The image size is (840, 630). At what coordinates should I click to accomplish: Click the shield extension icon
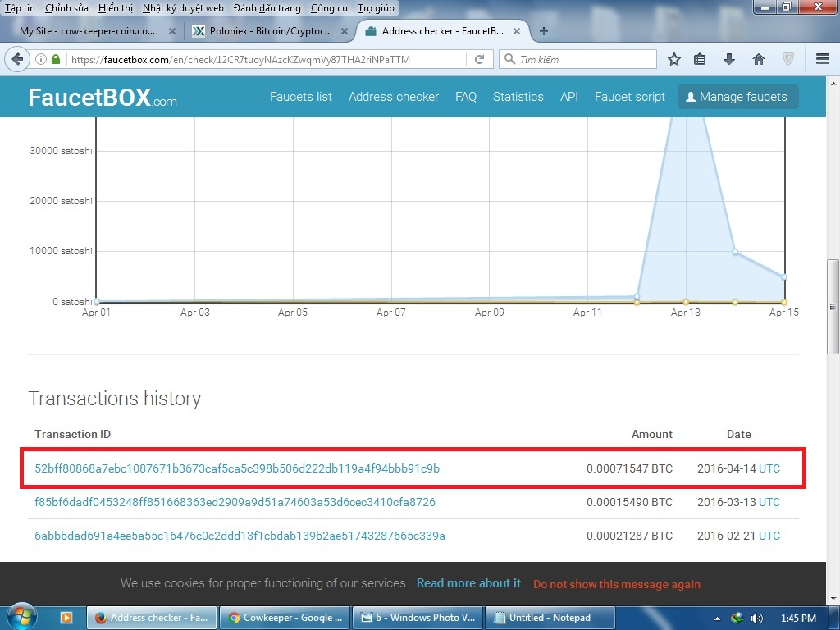click(788, 59)
